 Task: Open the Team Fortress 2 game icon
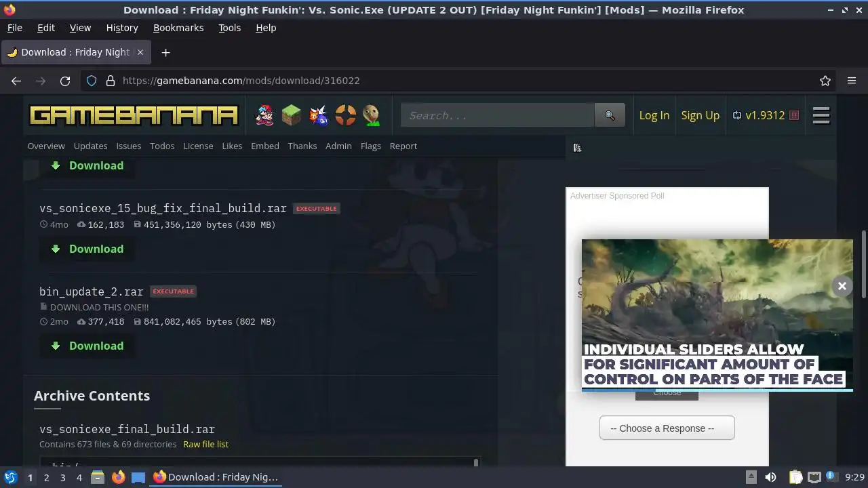point(345,115)
